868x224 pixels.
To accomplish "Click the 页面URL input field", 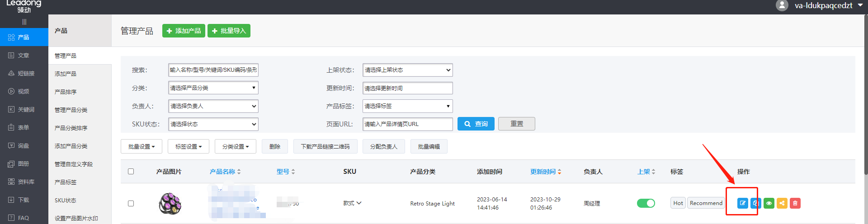I will (407, 124).
